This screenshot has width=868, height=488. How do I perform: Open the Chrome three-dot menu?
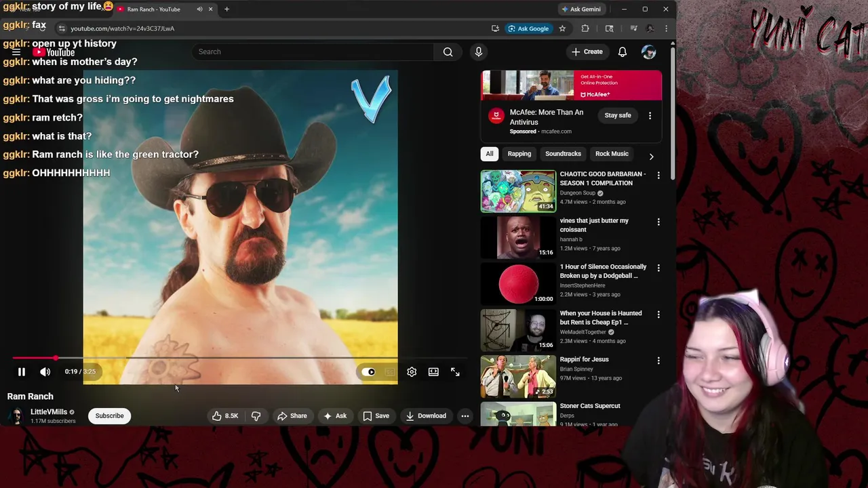pyautogui.click(x=666, y=28)
